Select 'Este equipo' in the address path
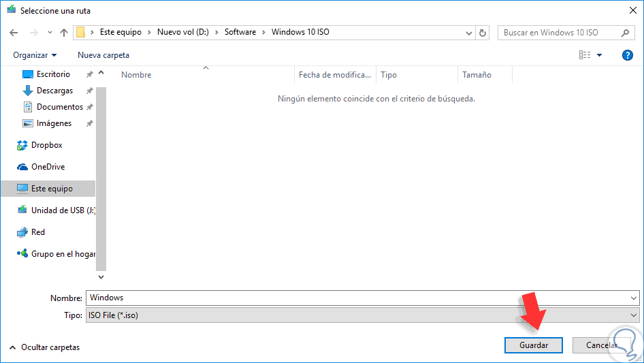 point(120,32)
